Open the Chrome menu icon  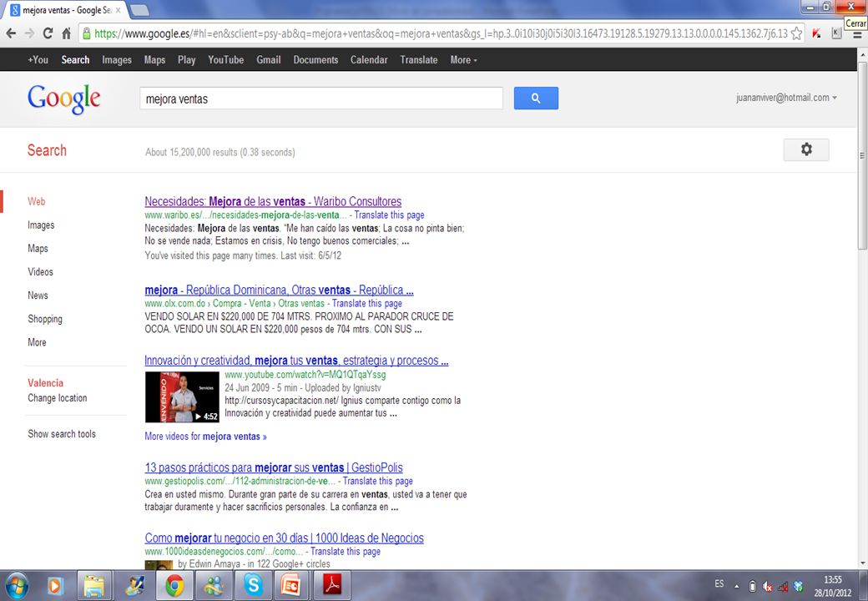[x=857, y=33]
